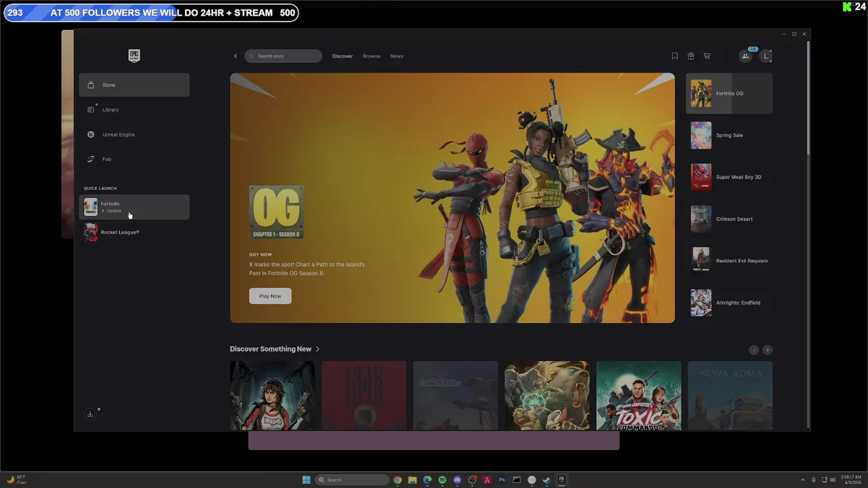
Task: Select Crimson Desert in the featured list
Action: [x=729, y=219]
